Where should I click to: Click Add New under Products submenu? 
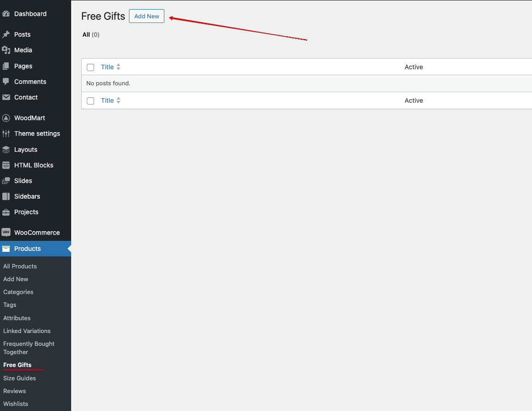point(16,279)
